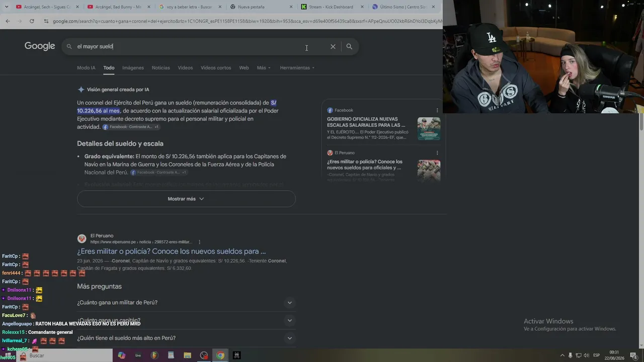Go to Google home via the logo
Image resolution: width=644 pixels, height=362 pixels.
pyautogui.click(x=40, y=46)
